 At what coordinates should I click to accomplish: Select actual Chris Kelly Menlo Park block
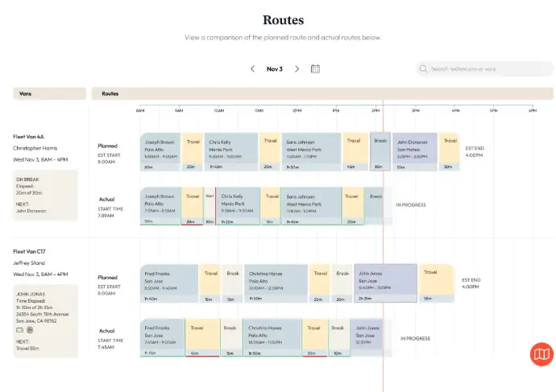pos(239,206)
